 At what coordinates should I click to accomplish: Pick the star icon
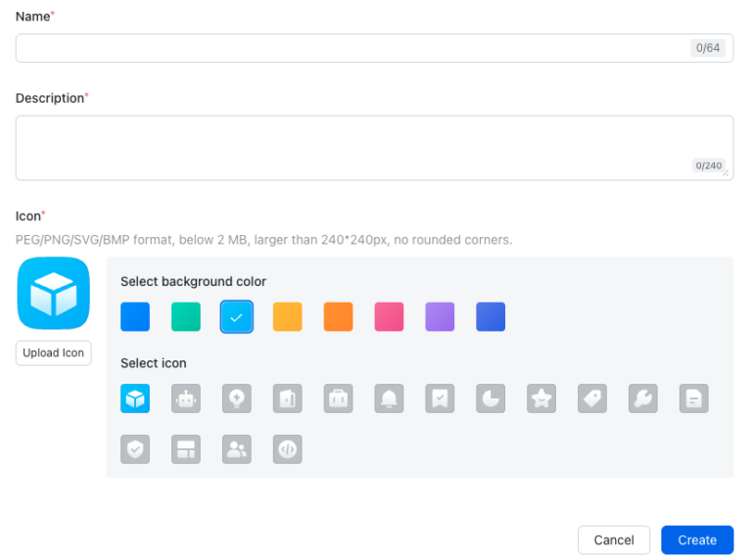click(541, 398)
